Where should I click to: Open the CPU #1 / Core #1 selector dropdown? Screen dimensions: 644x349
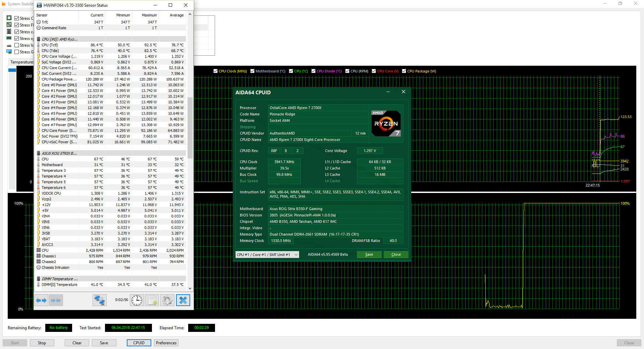(x=267, y=255)
